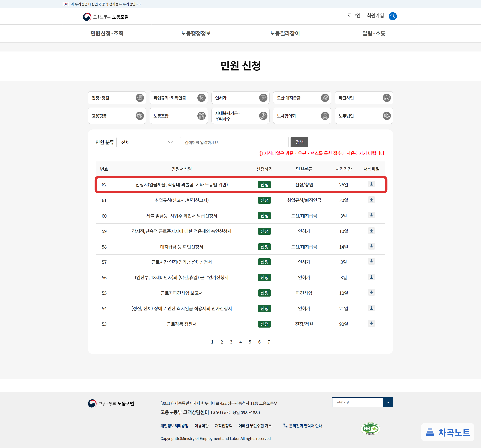The width and height of the screenshot is (481, 448).
Task: Click the 검색 button
Action: pyautogui.click(x=299, y=142)
